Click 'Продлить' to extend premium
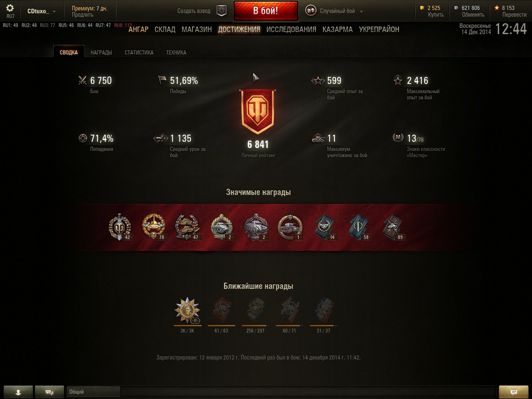 [x=82, y=15]
